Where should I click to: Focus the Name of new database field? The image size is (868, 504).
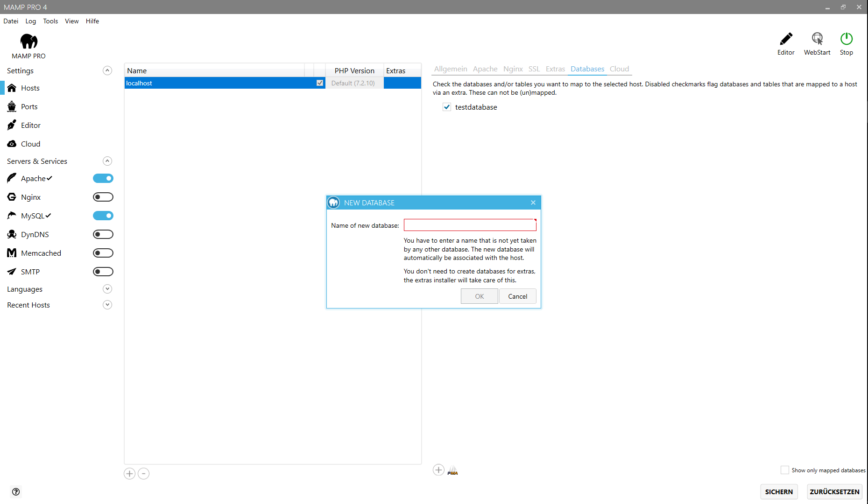(x=470, y=225)
